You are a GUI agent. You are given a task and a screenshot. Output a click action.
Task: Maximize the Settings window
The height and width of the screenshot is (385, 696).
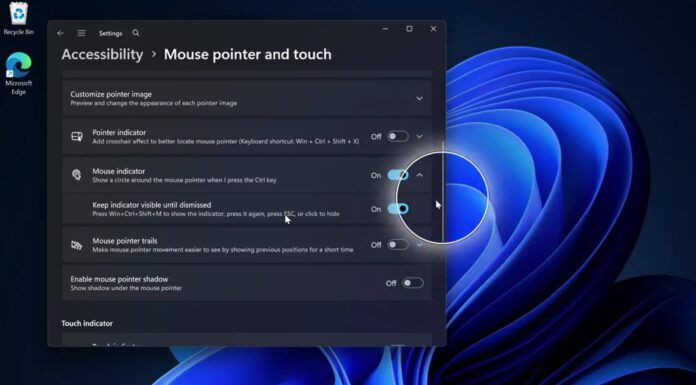(x=409, y=29)
